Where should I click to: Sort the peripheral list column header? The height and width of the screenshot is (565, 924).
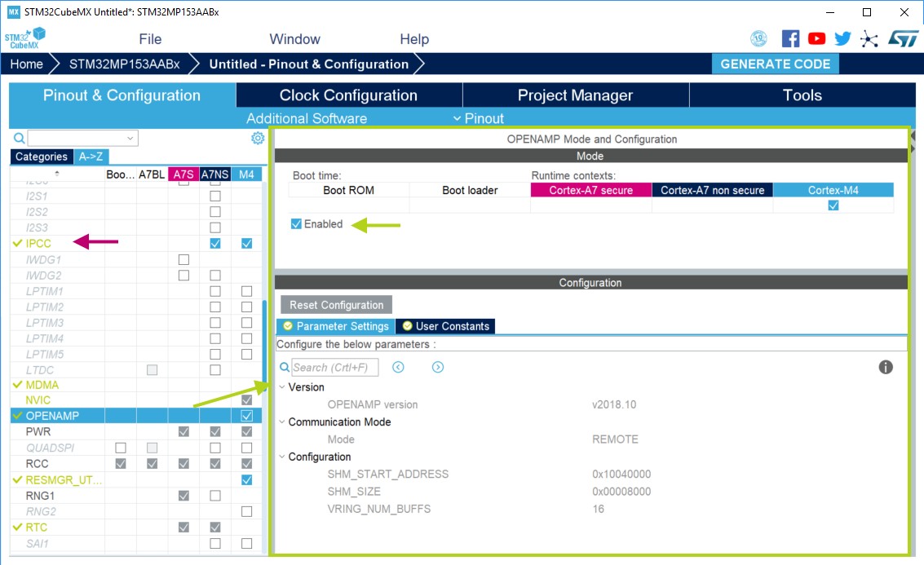tap(57, 174)
